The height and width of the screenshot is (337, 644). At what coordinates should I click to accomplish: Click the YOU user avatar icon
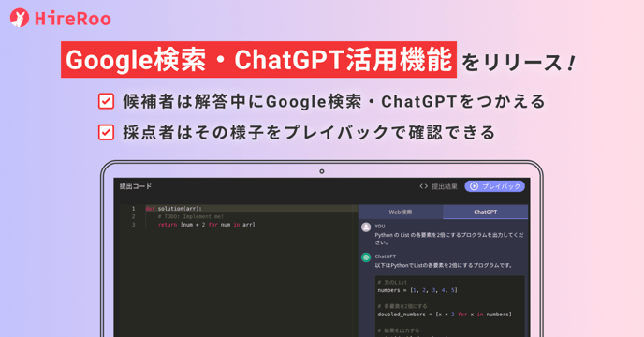(x=366, y=227)
